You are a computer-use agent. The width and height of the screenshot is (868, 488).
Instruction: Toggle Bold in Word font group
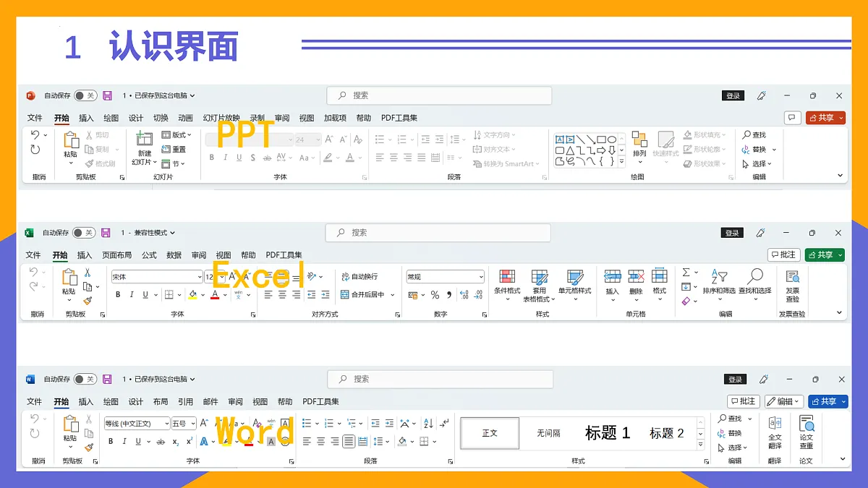pos(111,441)
